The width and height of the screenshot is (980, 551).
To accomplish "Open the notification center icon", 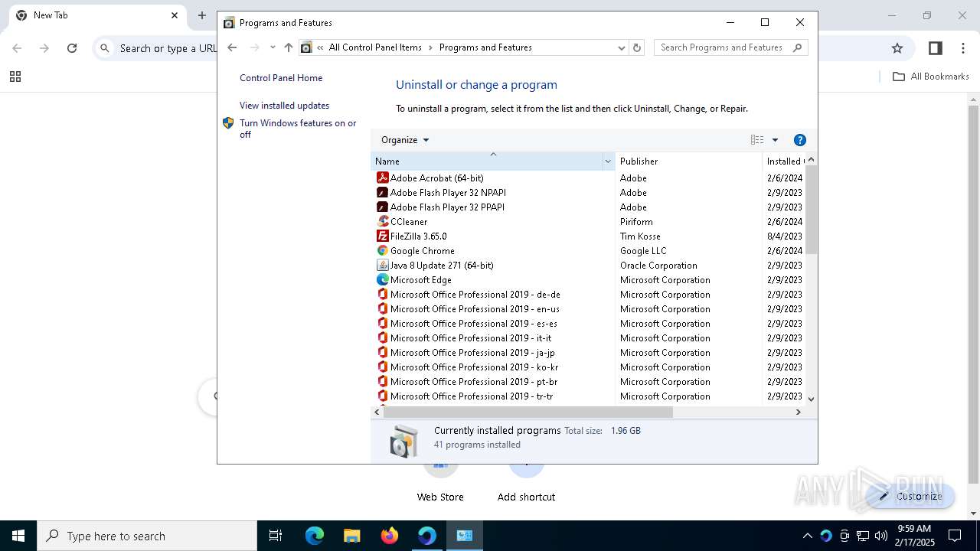I will pyautogui.click(x=955, y=536).
